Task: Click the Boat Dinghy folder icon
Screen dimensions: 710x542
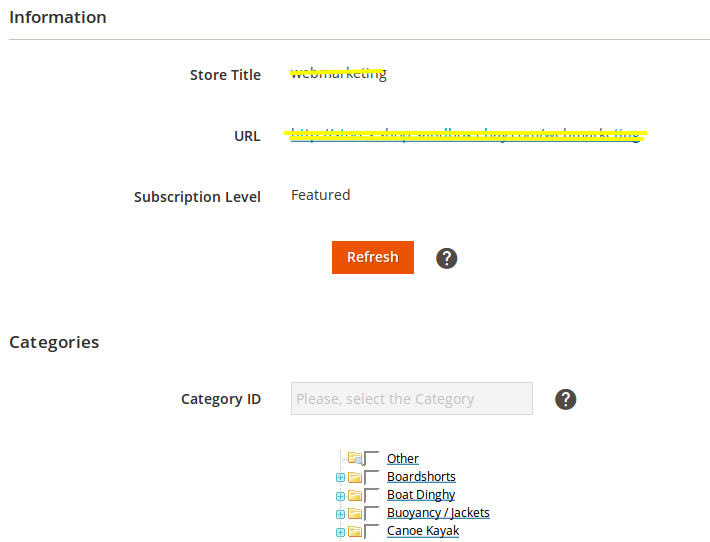Action: [x=355, y=495]
